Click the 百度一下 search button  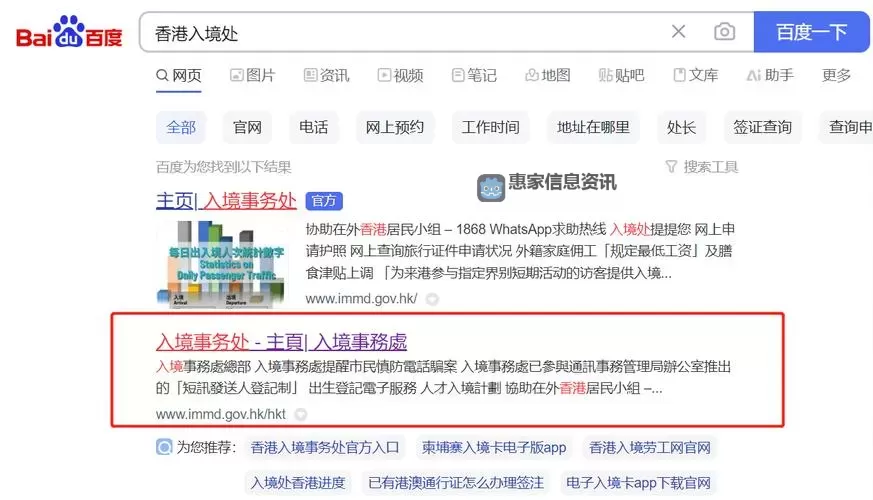pyautogui.click(x=811, y=32)
